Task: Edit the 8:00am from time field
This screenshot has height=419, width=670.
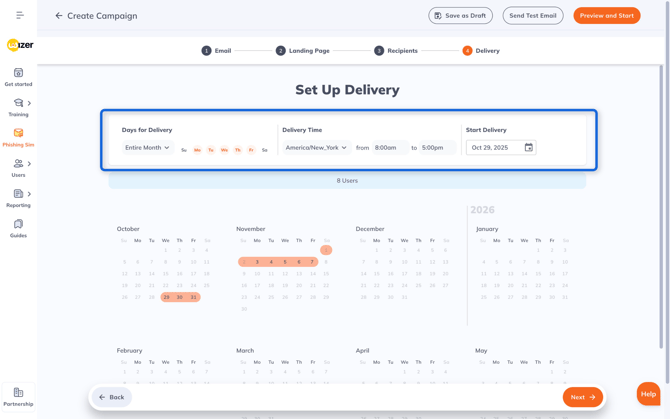Action: point(390,147)
